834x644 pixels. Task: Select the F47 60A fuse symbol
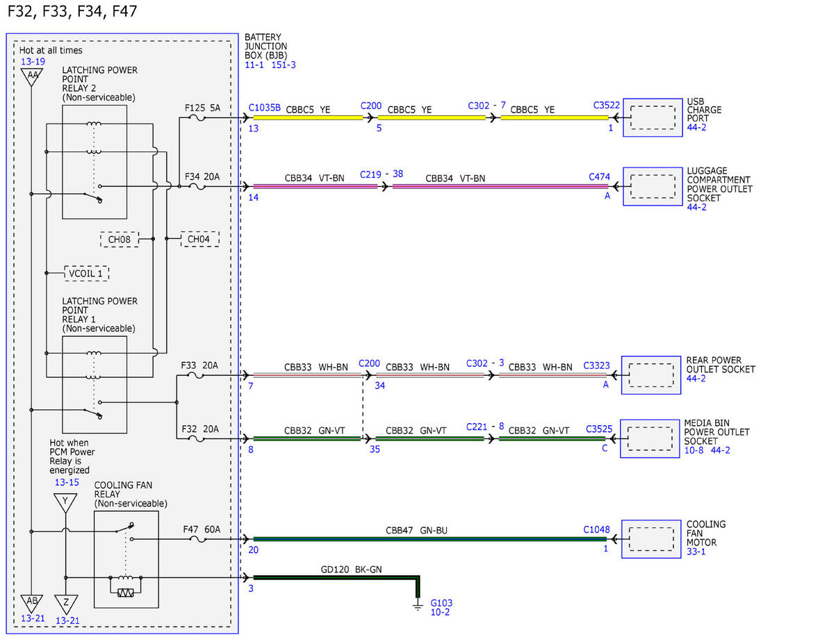pyautogui.click(x=198, y=538)
